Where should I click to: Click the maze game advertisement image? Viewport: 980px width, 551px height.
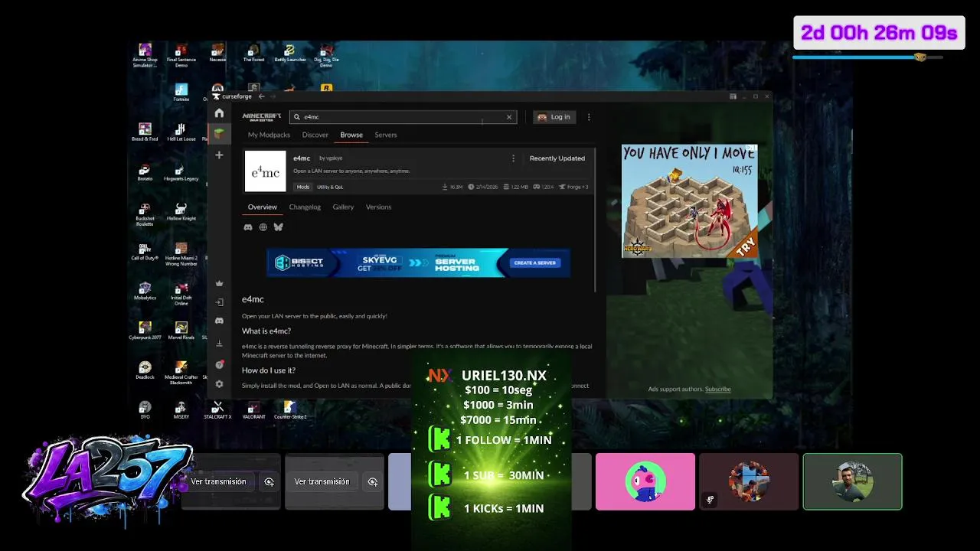click(x=689, y=201)
